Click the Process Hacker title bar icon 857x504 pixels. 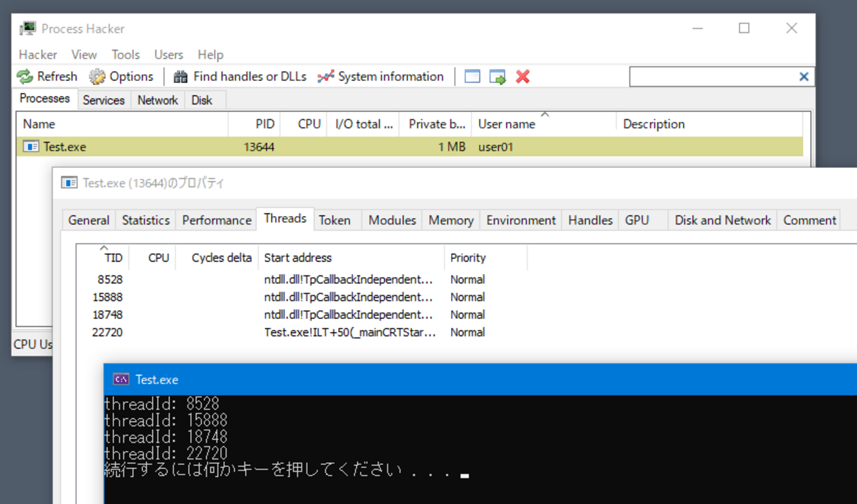pos(27,28)
